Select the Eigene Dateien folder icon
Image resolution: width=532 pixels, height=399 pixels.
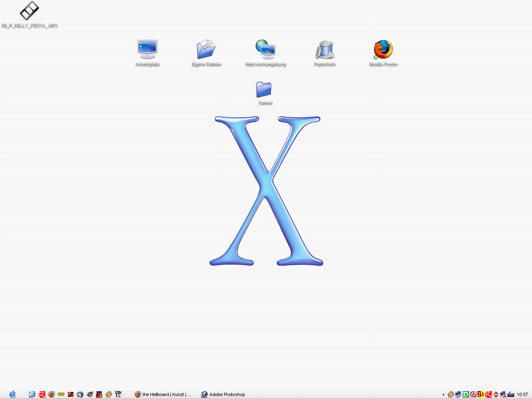(x=206, y=50)
